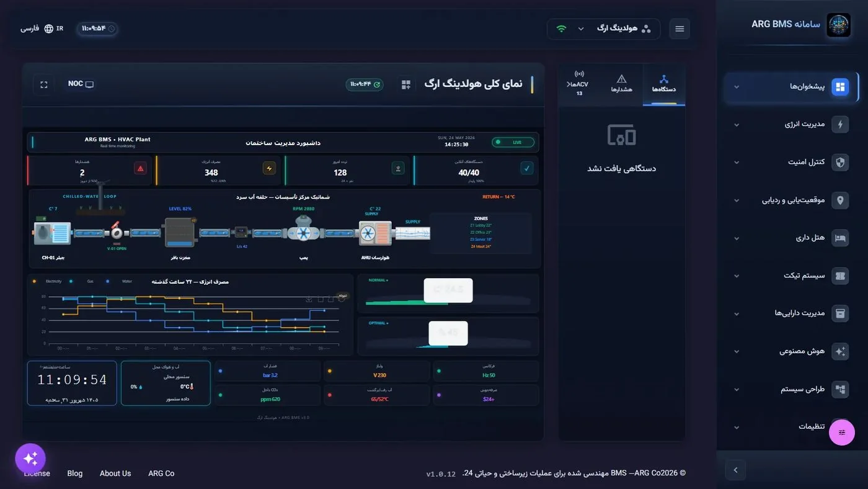Enter fullscreen with the expand icon
Viewport: 868px width, 489px height.
coord(44,84)
